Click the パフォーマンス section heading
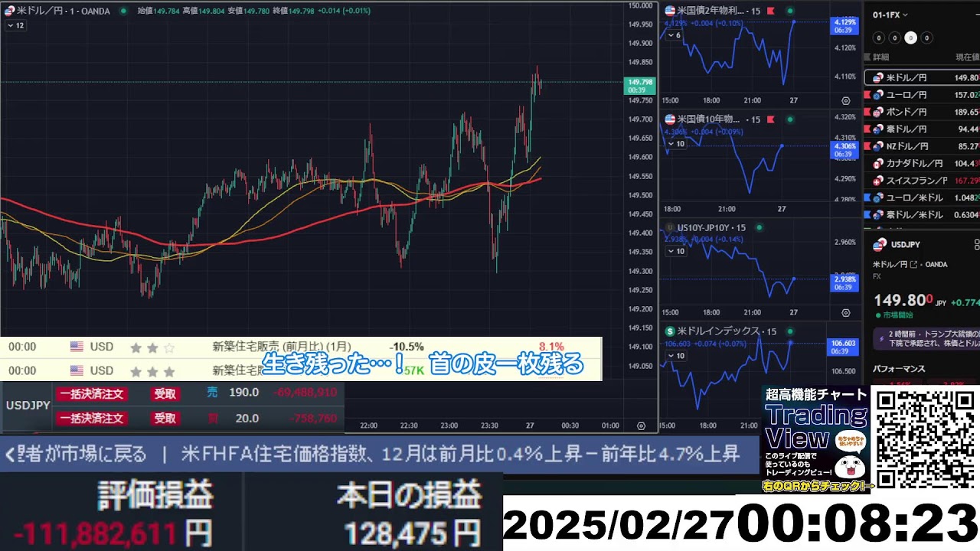980x551 pixels. point(899,369)
